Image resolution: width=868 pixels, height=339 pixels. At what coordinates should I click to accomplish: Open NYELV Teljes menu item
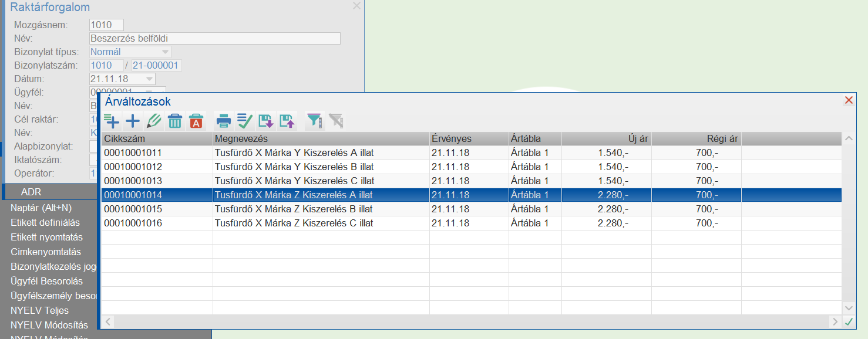click(39, 310)
